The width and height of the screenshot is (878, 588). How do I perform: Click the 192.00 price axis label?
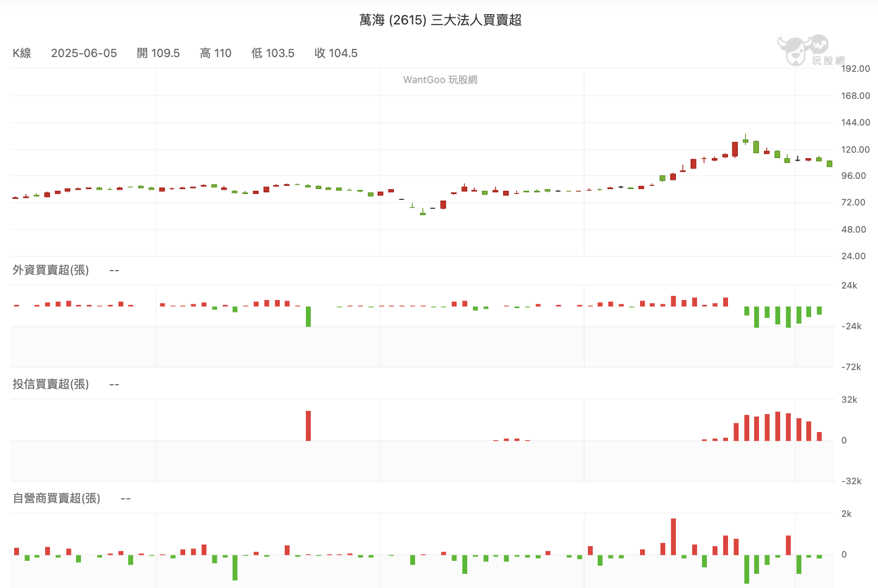[x=855, y=68]
